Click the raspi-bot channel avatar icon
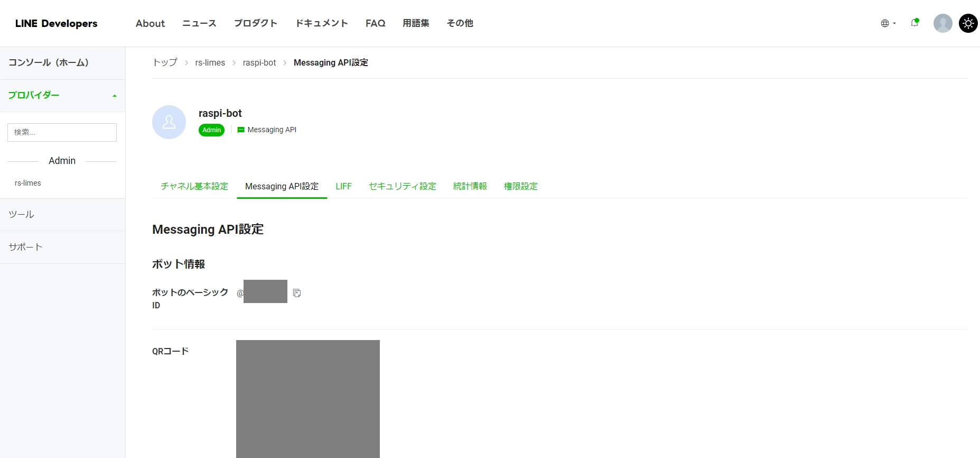The image size is (980, 458). pyautogui.click(x=169, y=122)
